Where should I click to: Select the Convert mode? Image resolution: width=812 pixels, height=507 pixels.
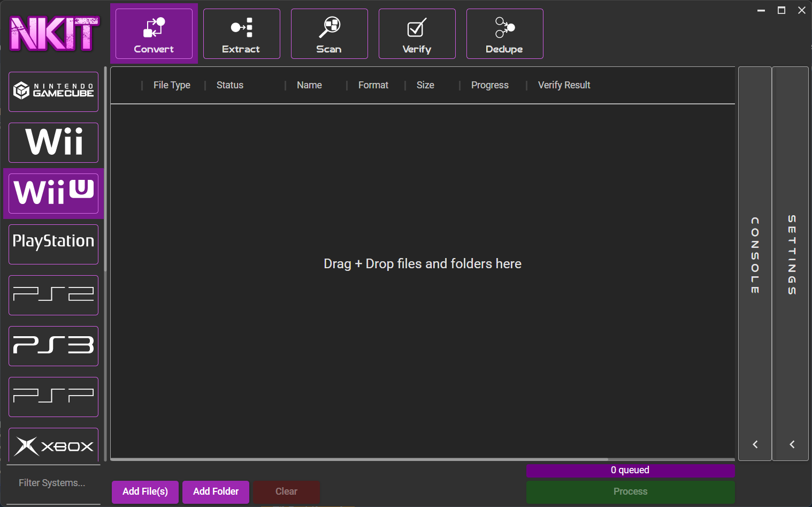(x=154, y=34)
